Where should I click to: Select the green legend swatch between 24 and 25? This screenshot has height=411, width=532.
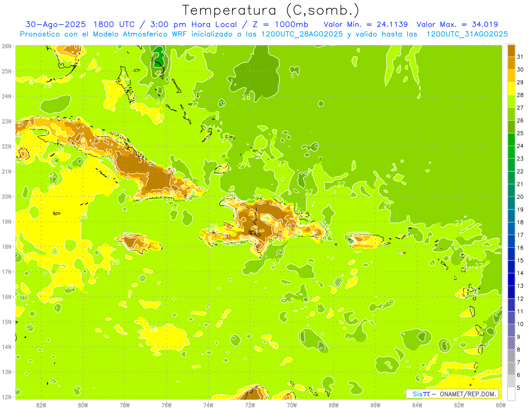pos(511,139)
